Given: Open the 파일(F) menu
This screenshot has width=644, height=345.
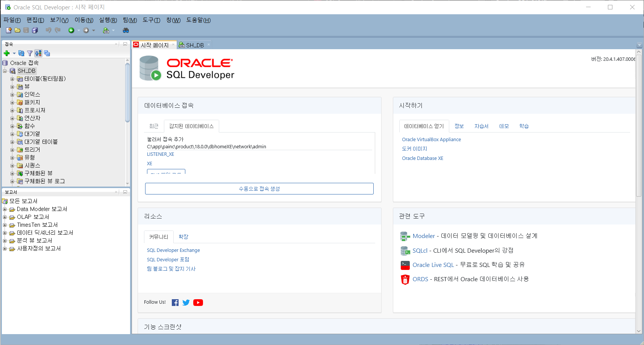Looking at the screenshot, I should point(12,20).
